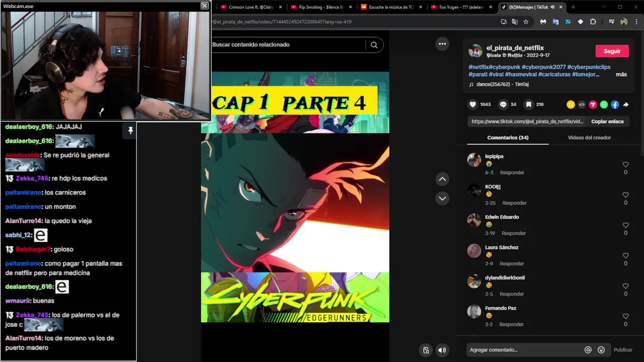644x362 pixels.
Task: Open the Chrome profile avatar
Action: click(624, 22)
